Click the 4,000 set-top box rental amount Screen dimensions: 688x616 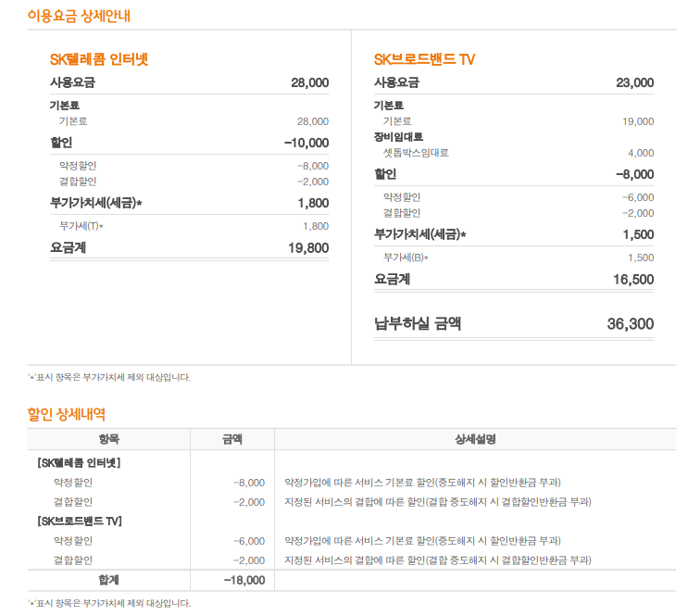point(640,153)
